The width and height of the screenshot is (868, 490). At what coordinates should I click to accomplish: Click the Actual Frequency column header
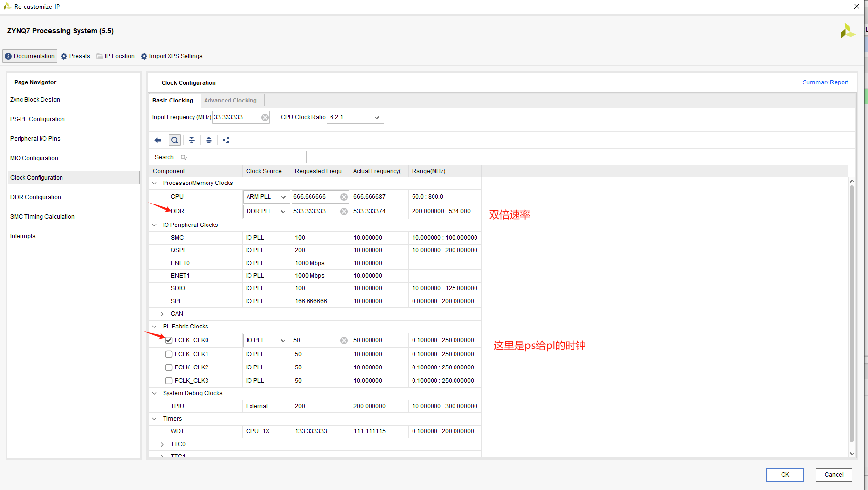point(379,171)
